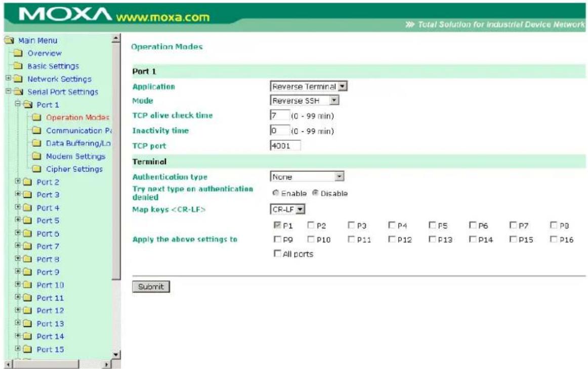The image size is (588, 369).
Task: Select the Disable radio button
Action: pos(315,193)
